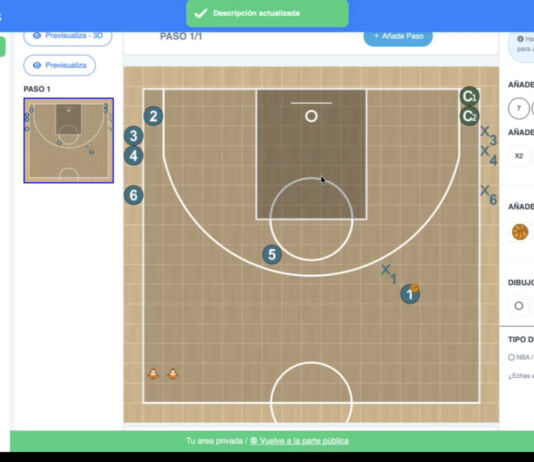Screen dimensions: 534x462
Task: Click the Añade Paso button
Action: click(398, 36)
